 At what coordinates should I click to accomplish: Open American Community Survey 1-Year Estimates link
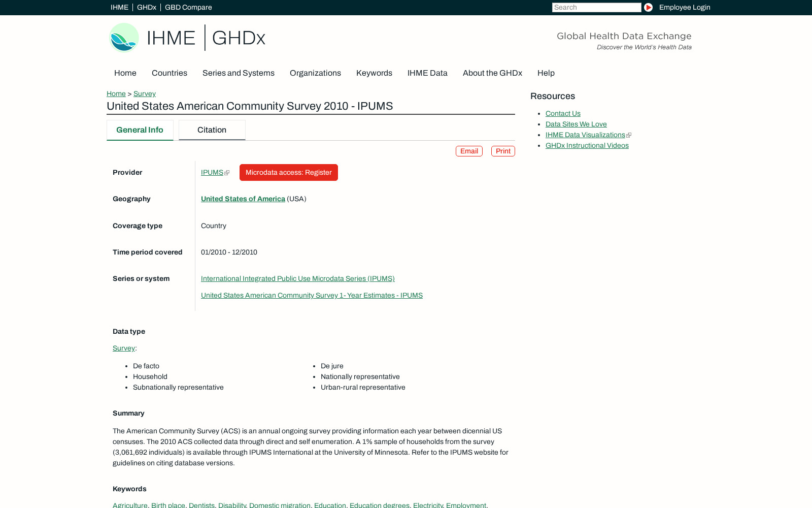(x=312, y=296)
